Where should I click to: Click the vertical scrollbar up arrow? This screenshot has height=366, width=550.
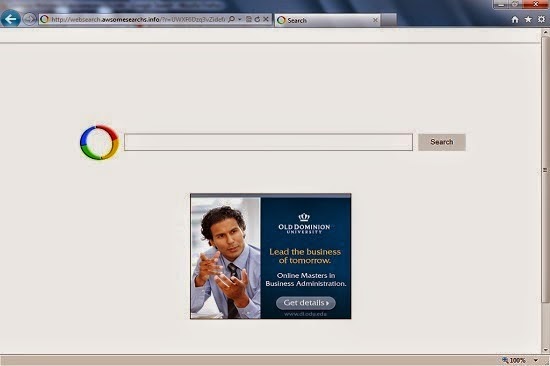coord(545,32)
